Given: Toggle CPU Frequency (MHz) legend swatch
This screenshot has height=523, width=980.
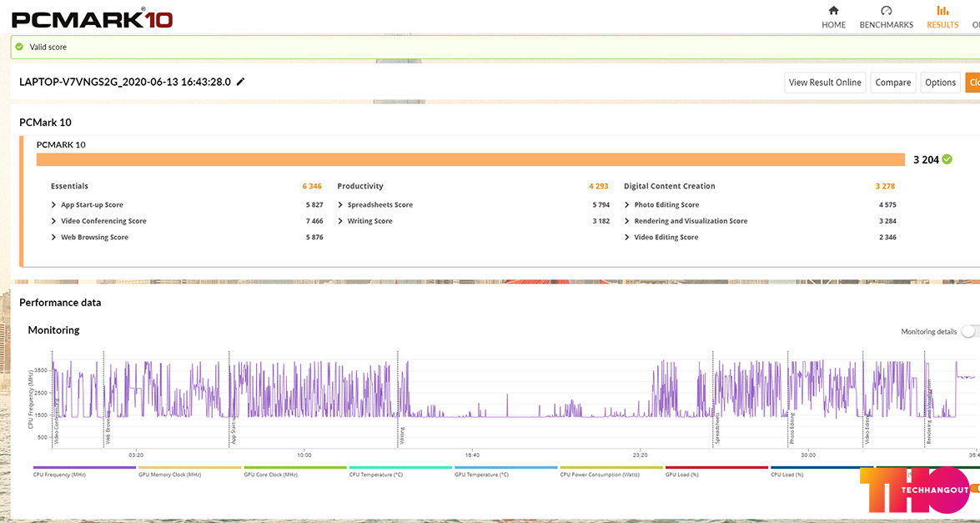Looking at the screenshot, I should pos(84,467).
